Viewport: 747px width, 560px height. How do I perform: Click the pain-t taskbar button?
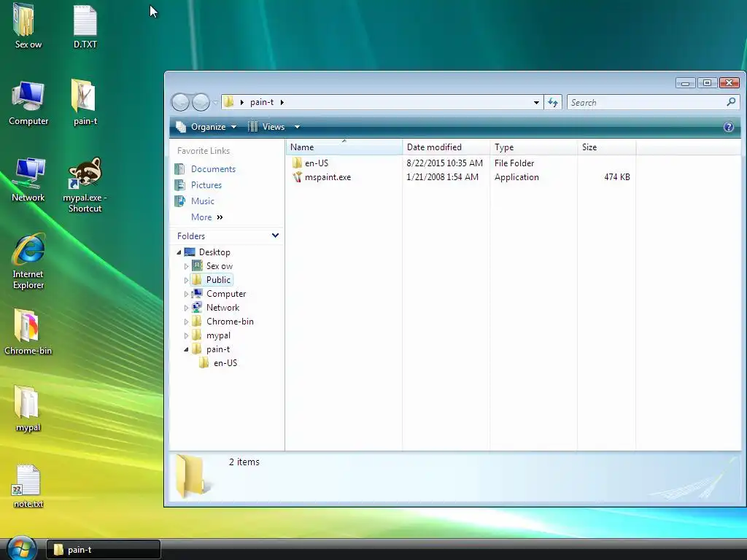[x=103, y=550]
